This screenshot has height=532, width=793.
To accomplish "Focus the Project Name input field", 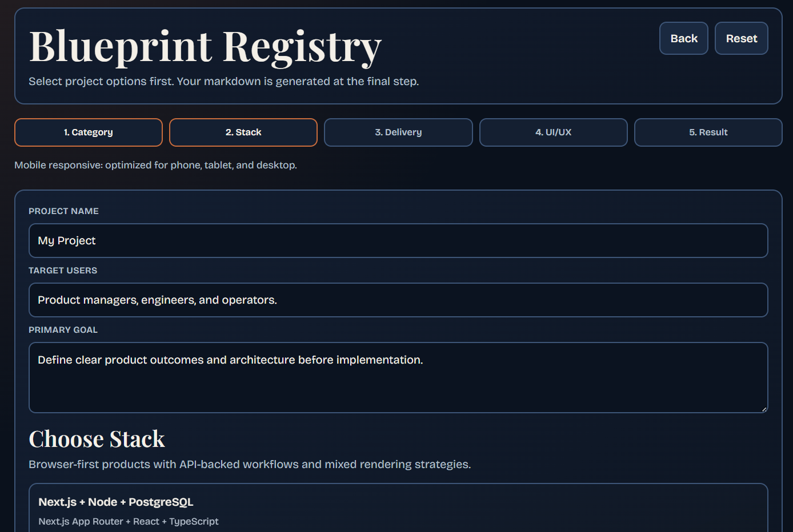I will [x=398, y=240].
